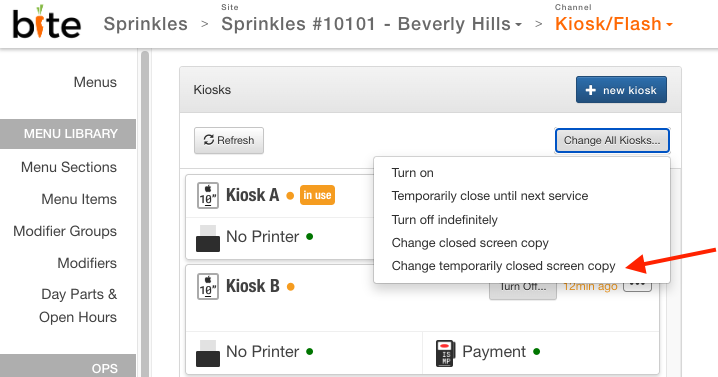The width and height of the screenshot is (718, 377).
Task: Click the Refresh button
Action: pos(228,140)
